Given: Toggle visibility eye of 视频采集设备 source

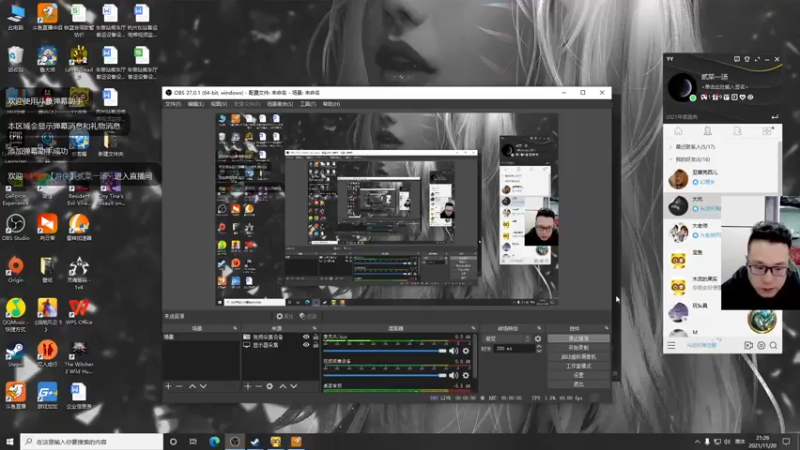Looking at the screenshot, I should click(306, 337).
